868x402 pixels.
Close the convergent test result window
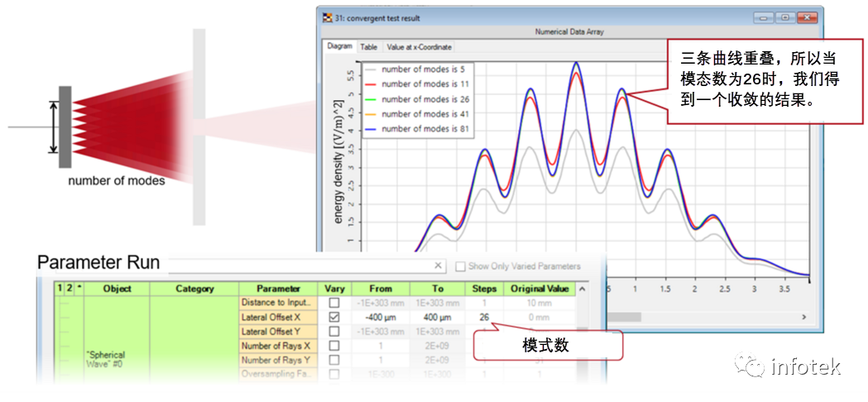807,17
